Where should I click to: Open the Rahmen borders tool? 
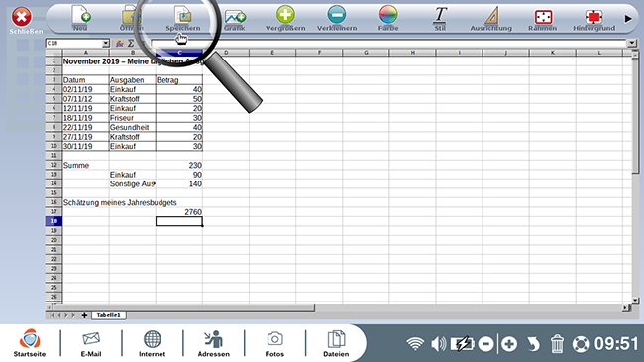tap(543, 17)
